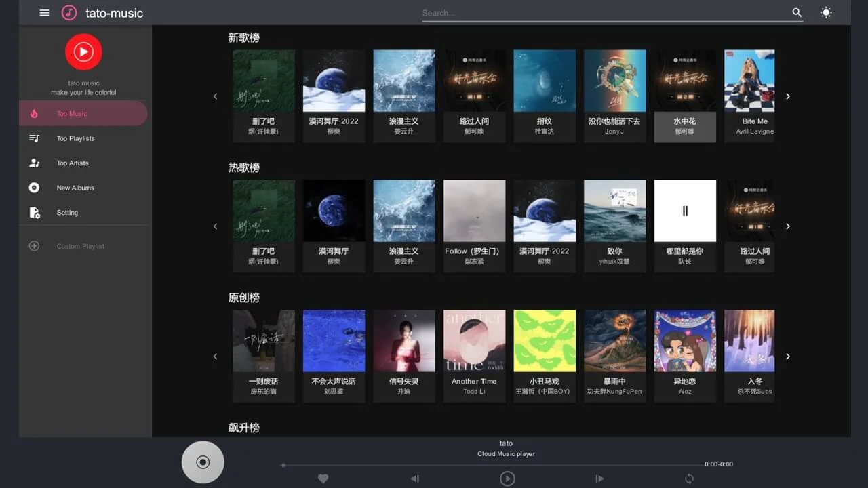Click the Top Artists icon in sidebar

point(34,163)
